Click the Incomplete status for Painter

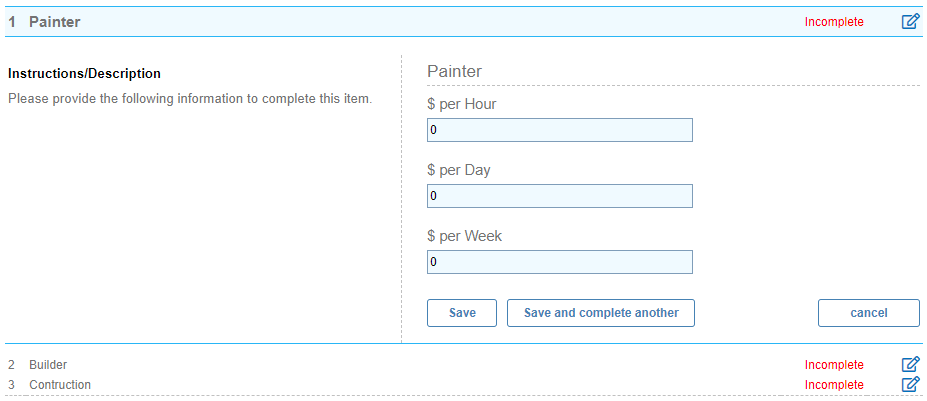click(834, 22)
